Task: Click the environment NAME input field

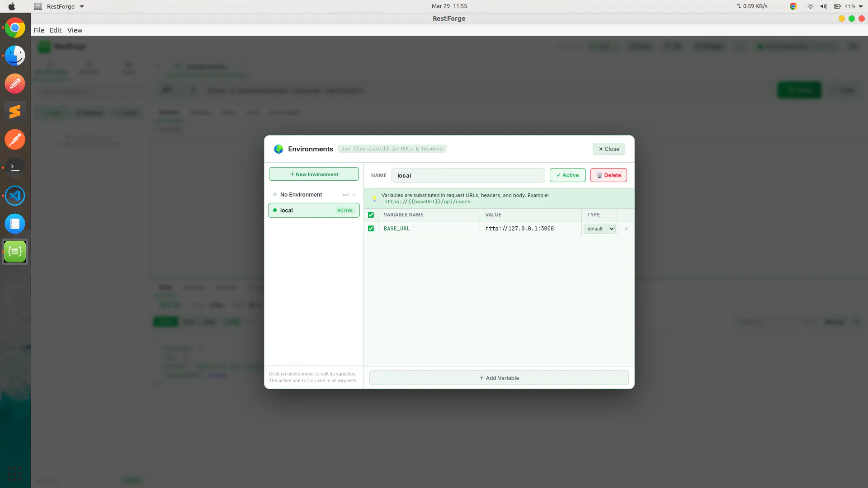Action: pos(468,175)
